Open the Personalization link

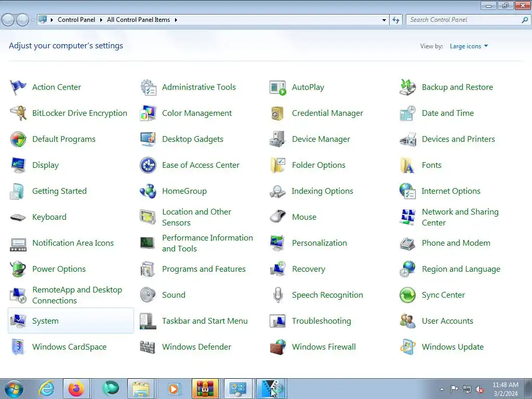pyautogui.click(x=320, y=243)
